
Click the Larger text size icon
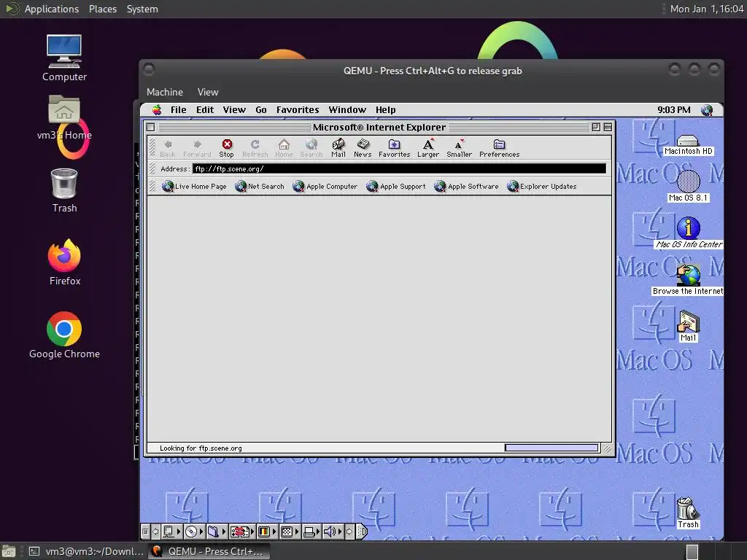428,147
